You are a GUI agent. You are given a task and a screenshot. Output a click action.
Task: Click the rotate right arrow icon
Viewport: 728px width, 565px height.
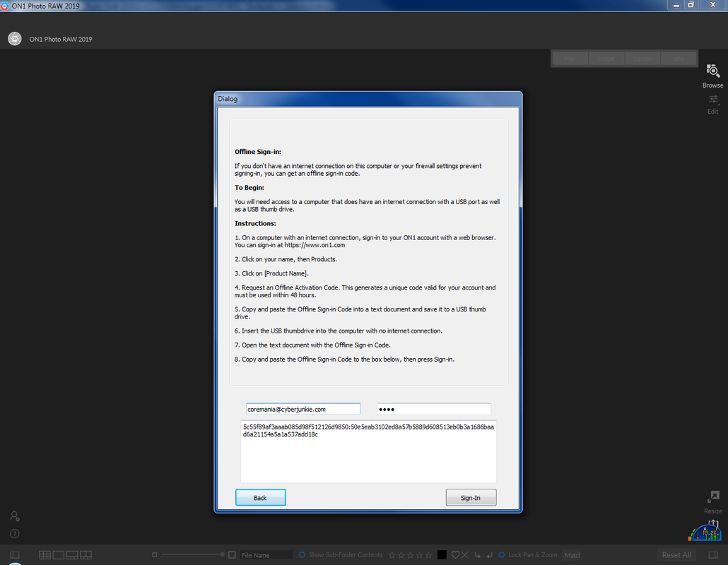point(489,555)
